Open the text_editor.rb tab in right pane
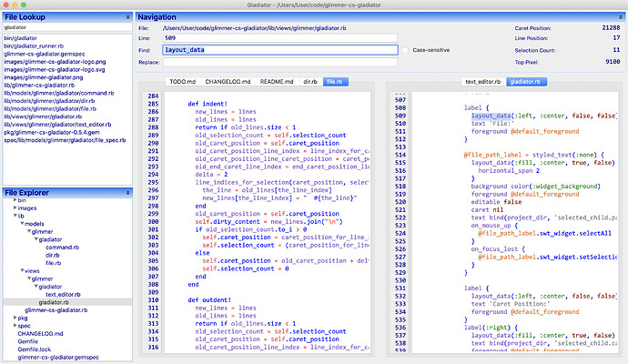Viewport: 628px width, 364px height. (x=482, y=82)
